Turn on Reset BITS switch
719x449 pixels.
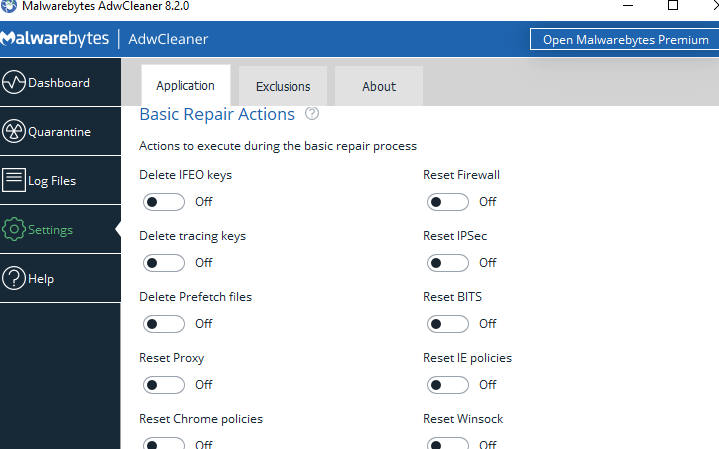(x=447, y=324)
